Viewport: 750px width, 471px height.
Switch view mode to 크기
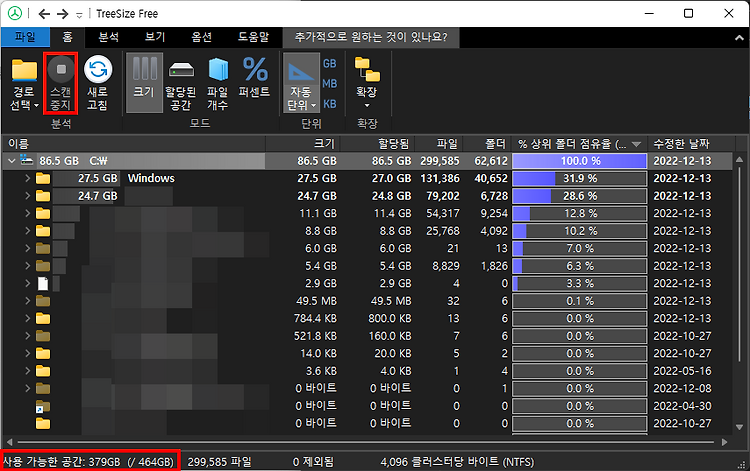[144, 83]
